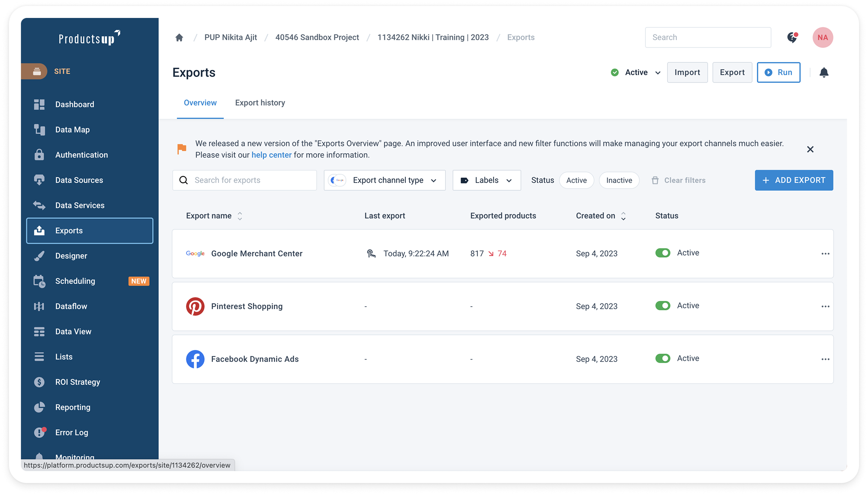Screen dimensions: 868x495
Task: Select Exports in the sidebar
Action: pyautogui.click(x=90, y=231)
